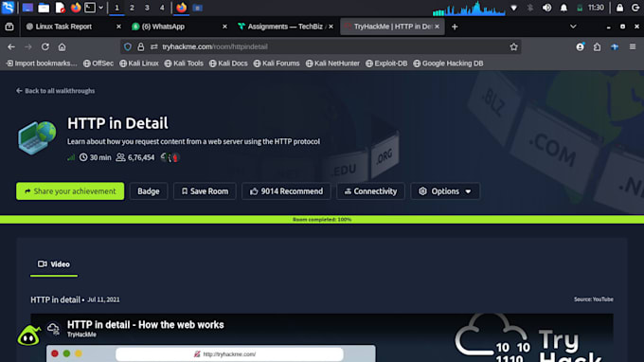Open the file manager from the panel
The width and height of the screenshot is (644, 362).
tap(44, 8)
